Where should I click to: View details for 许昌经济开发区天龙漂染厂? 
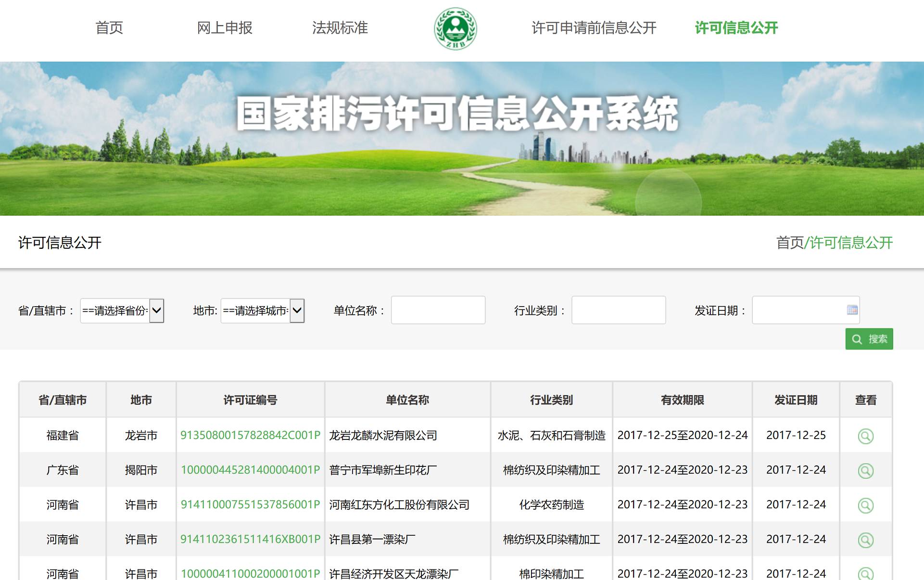tap(865, 573)
